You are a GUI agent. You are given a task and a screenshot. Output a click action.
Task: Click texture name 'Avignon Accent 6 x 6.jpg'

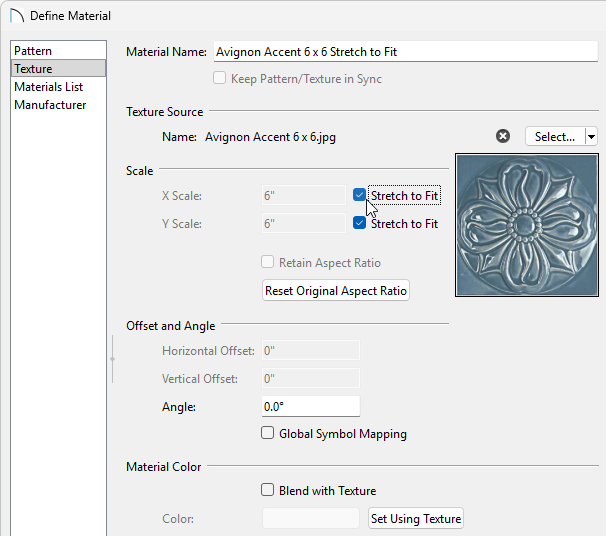coord(270,137)
